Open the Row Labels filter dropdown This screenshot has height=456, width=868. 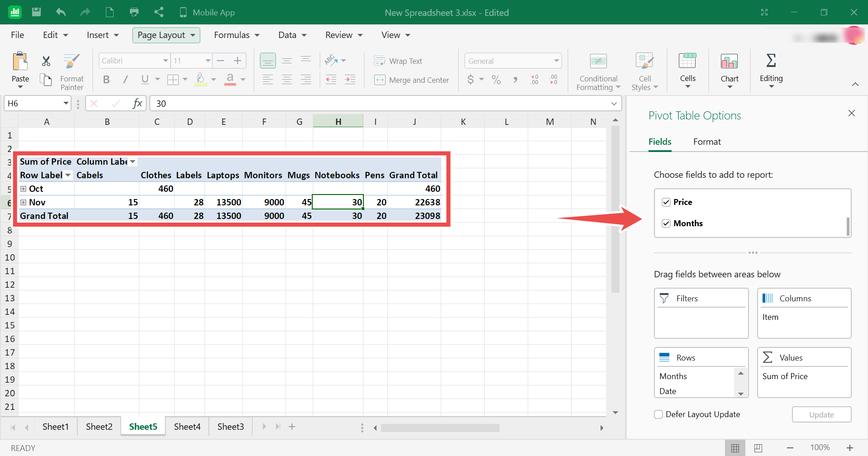(x=68, y=175)
